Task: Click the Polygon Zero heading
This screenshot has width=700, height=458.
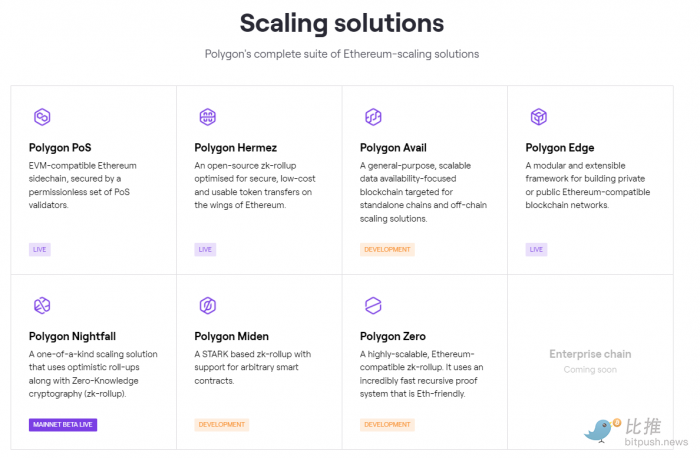Action: click(x=394, y=336)
